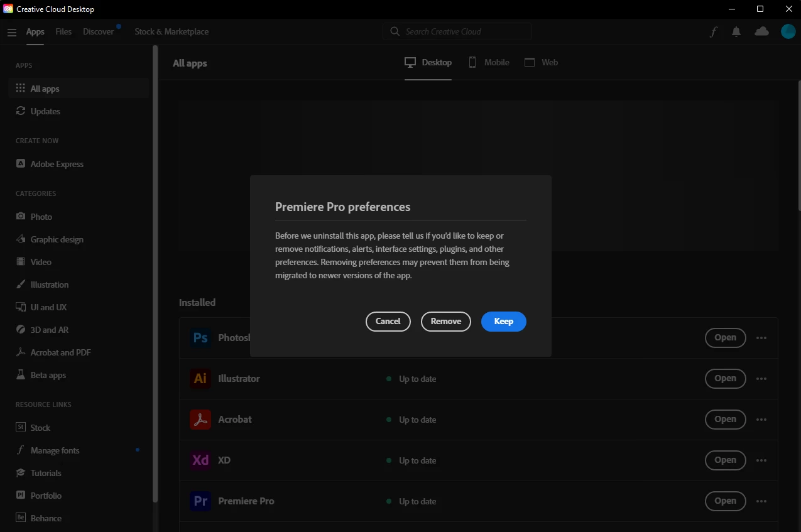The image size is (801, 532).
Task: Open the hamburger menu icon
Action: (x=11, y=32)
